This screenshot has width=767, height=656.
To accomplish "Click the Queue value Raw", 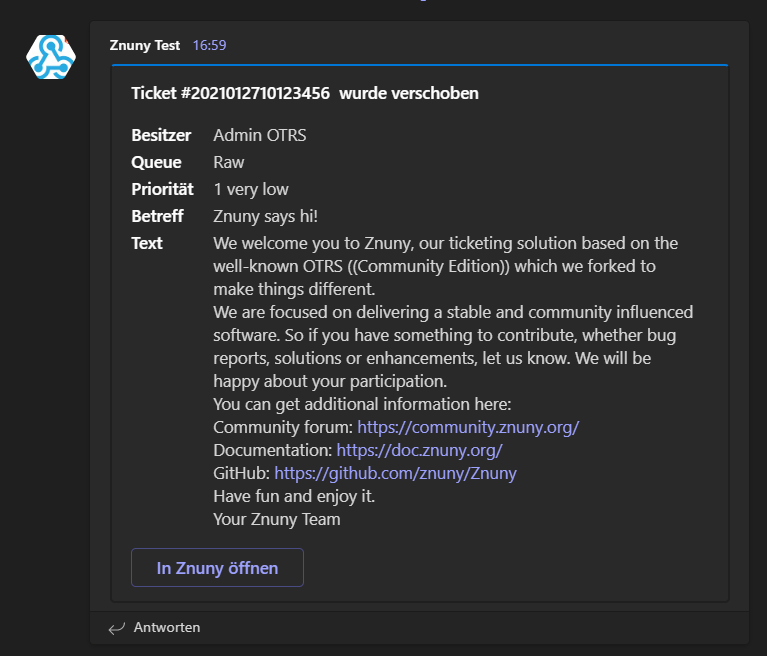I will 228,162.
